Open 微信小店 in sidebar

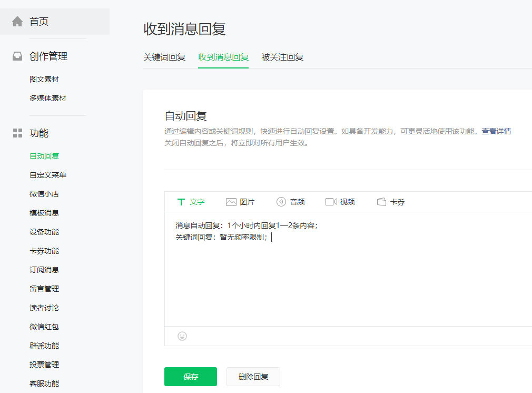(x=44, y=194)
